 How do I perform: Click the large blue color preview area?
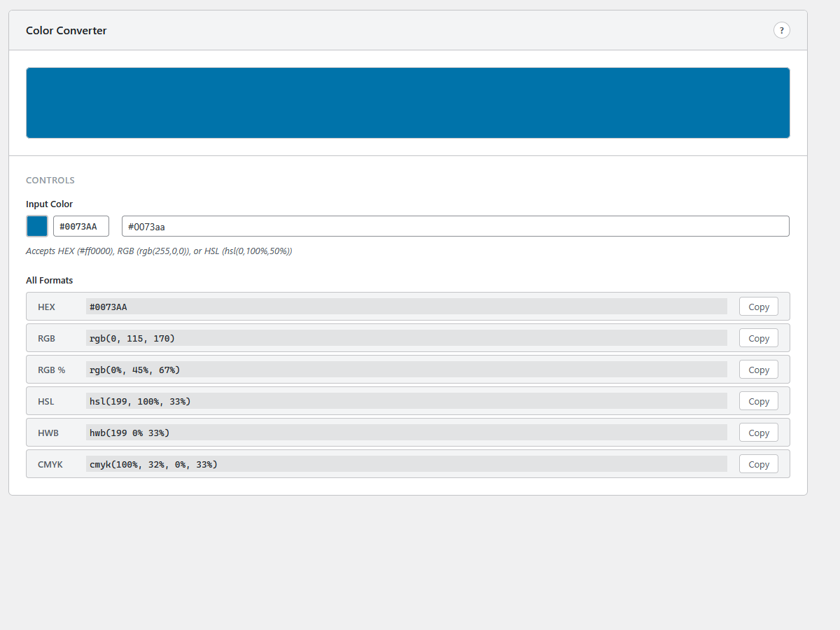point(408,102)
